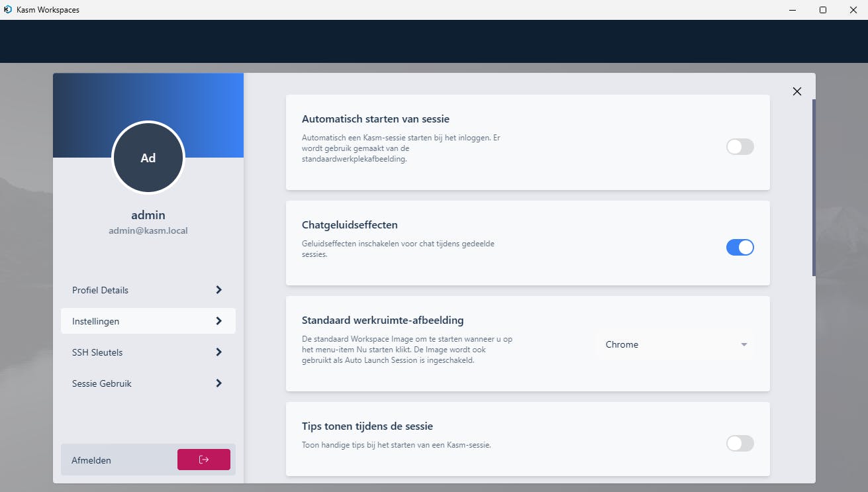Expand the SSH Sleutels section

click(x=132, y=352)
